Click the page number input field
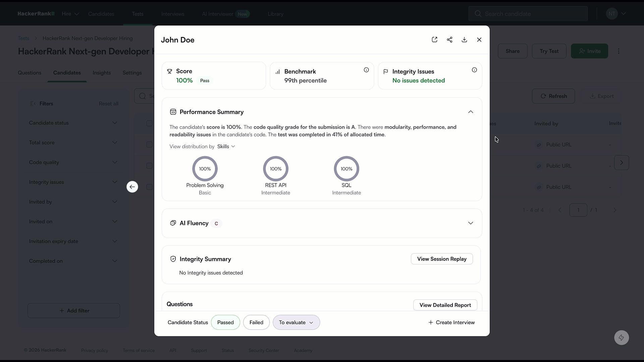 click(579, 210)
